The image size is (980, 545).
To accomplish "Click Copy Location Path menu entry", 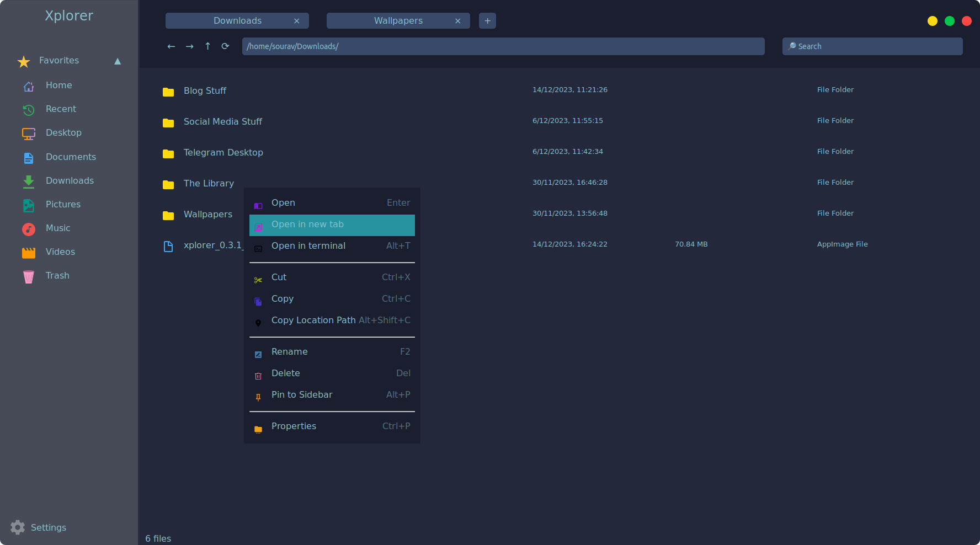I will [313, 320].
